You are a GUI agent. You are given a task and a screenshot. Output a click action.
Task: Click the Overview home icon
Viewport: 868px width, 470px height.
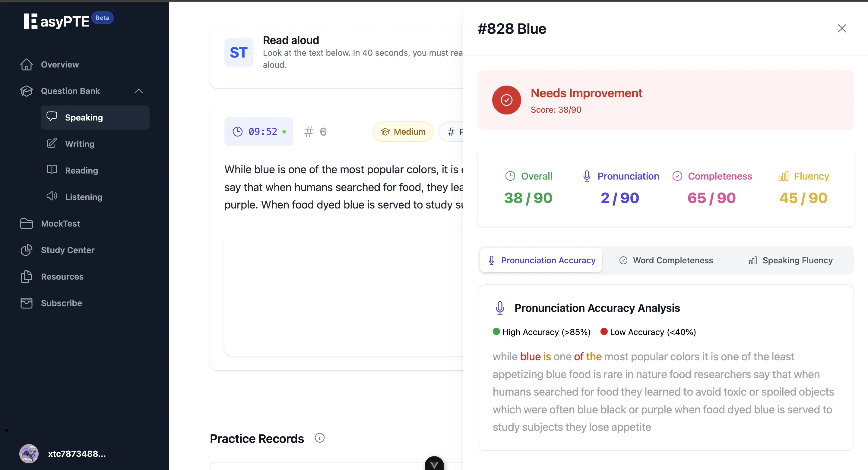click(x=26, y=64)
